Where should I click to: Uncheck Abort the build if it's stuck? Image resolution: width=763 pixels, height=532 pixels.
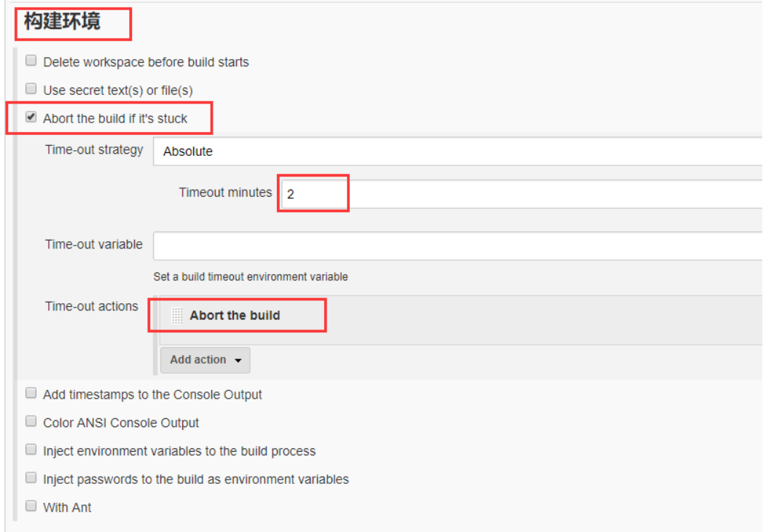pyautogui.click(x=31, y=117)
